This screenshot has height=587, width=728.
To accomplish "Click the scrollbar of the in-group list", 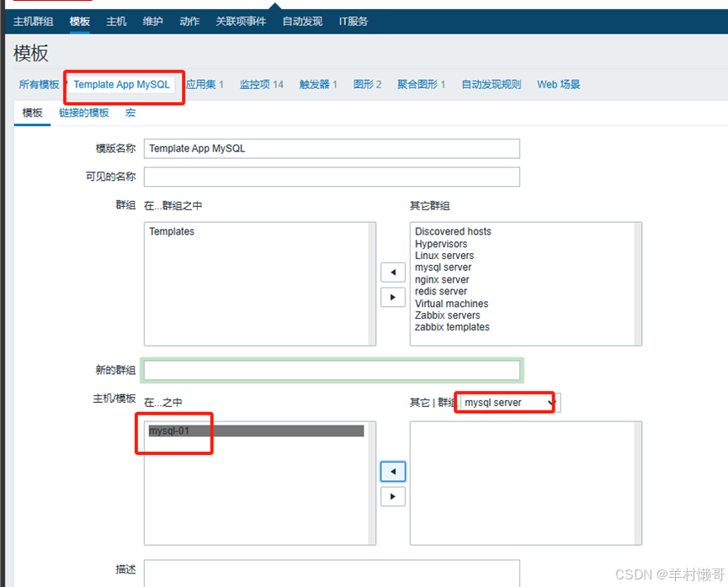I will click(372, 284).
